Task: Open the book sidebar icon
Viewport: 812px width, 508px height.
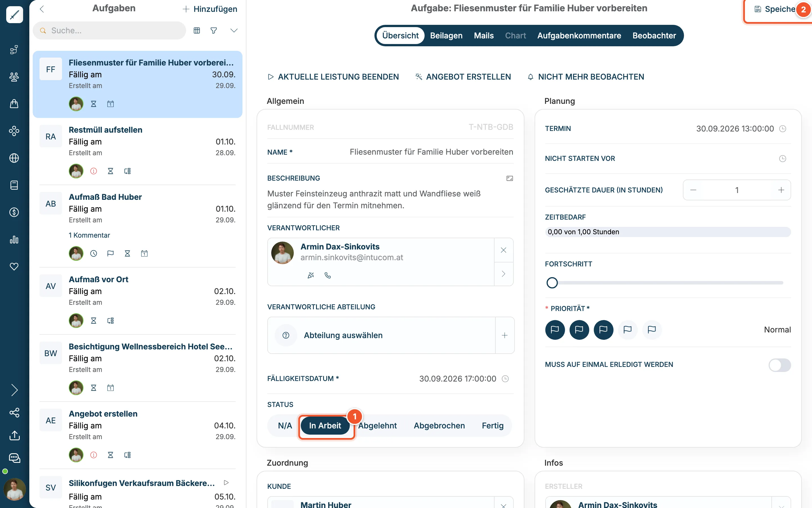Action: point(14,185)
